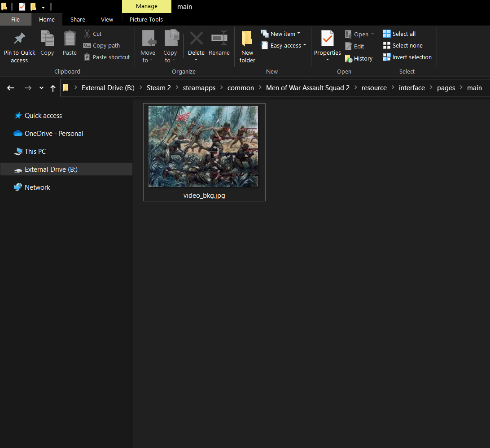Switch to the Share ribbon tab
The width and height of the screenshot is (490, 448).
78,19
